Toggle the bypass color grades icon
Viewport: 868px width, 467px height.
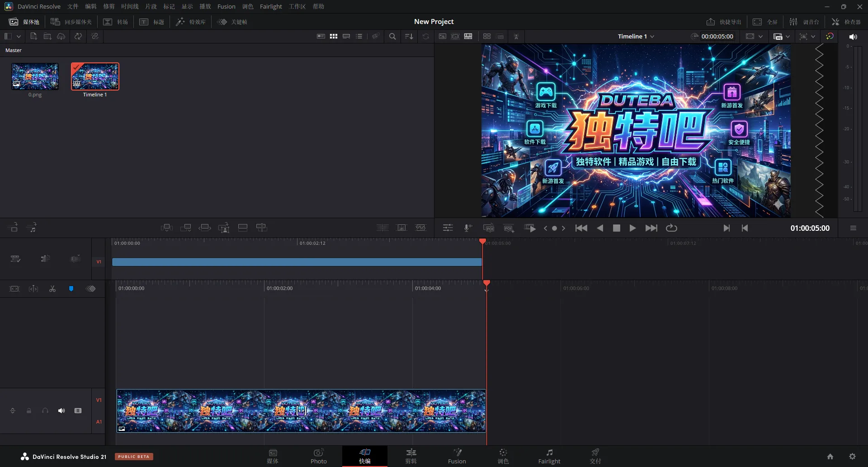coord(830,36)
